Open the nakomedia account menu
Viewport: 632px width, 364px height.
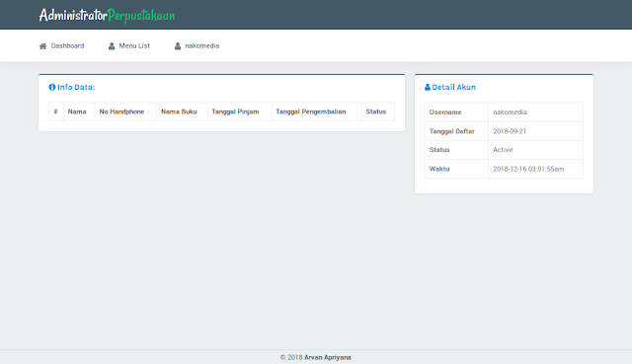(x=197, y=46)
